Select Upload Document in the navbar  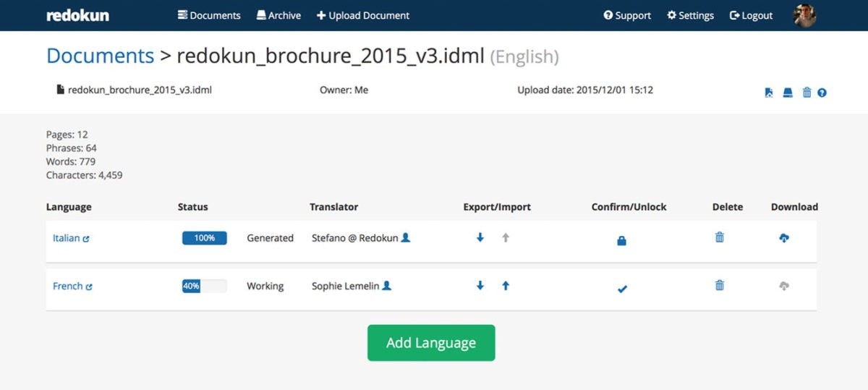point(363,15)
